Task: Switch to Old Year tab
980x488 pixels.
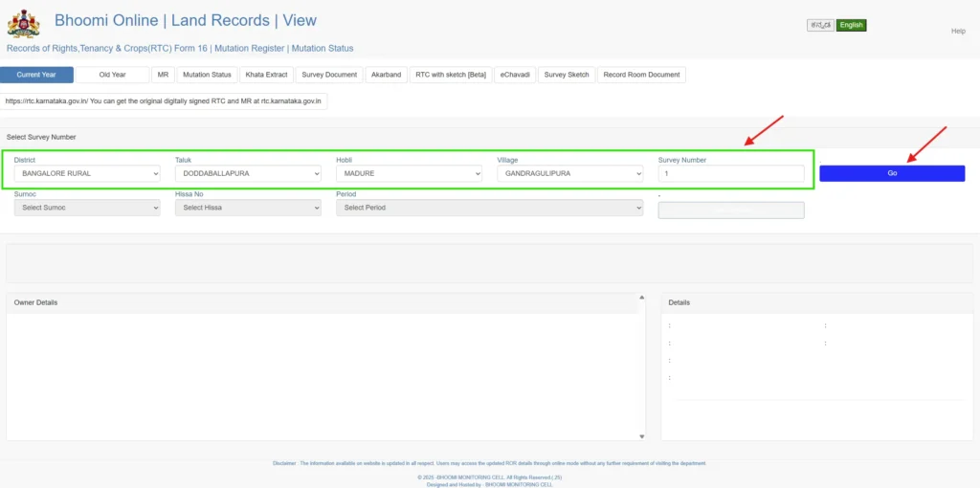Action: tap(112, 75)
